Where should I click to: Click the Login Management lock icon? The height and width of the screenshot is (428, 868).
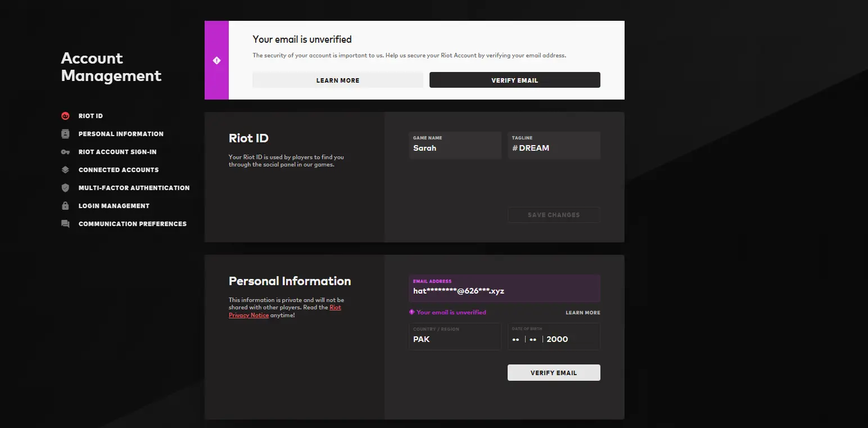[x=65, y=206]
